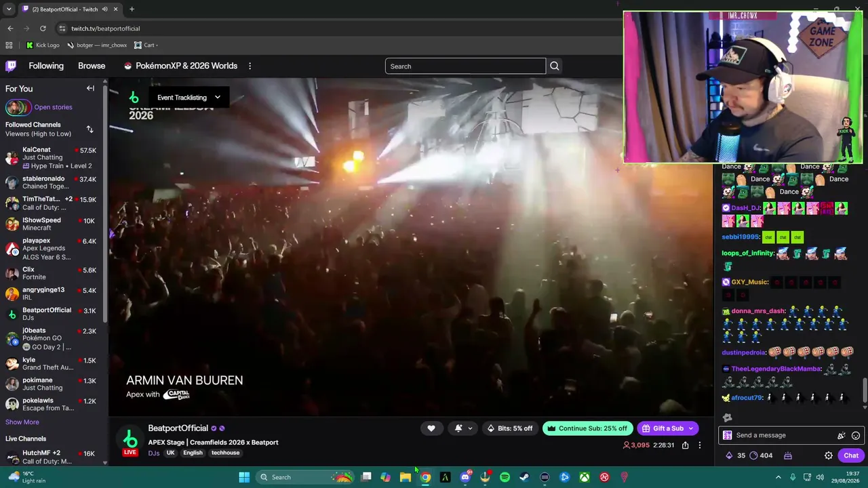Open the chat emote picker
Viewport: 868px width, 488px height.
coord(856,436)
